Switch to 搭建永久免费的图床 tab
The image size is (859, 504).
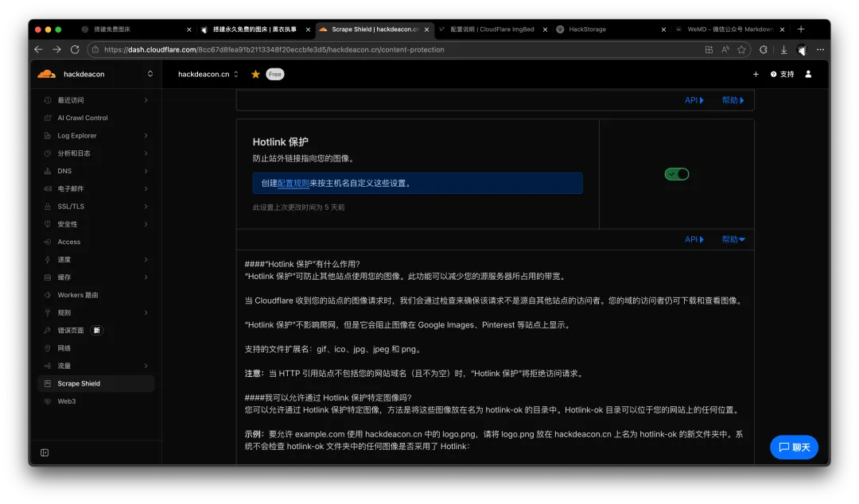255,29
